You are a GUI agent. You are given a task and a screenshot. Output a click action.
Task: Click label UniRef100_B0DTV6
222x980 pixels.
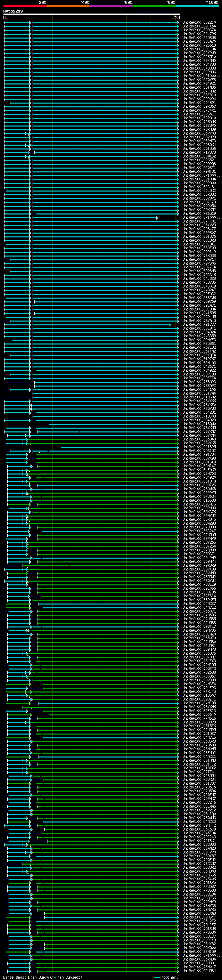pos(199,485)
